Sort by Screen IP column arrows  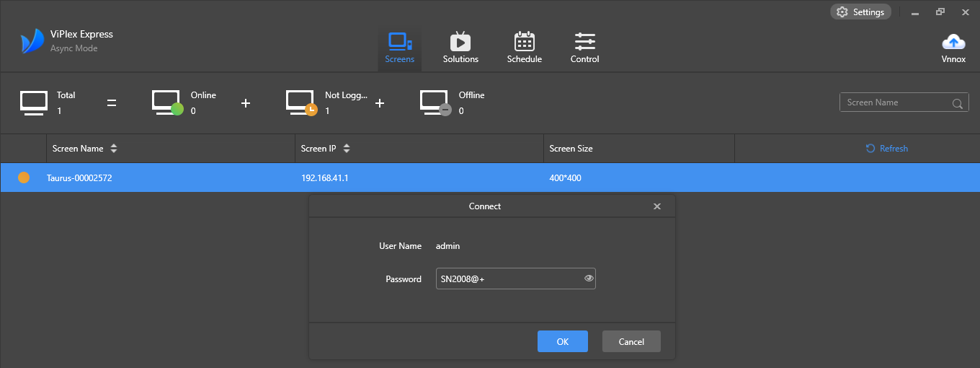[x=347, y=149]
